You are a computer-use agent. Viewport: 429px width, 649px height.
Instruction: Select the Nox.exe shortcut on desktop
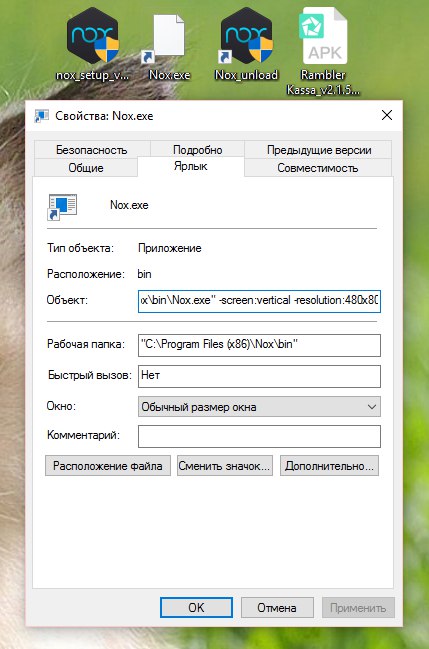169,47
